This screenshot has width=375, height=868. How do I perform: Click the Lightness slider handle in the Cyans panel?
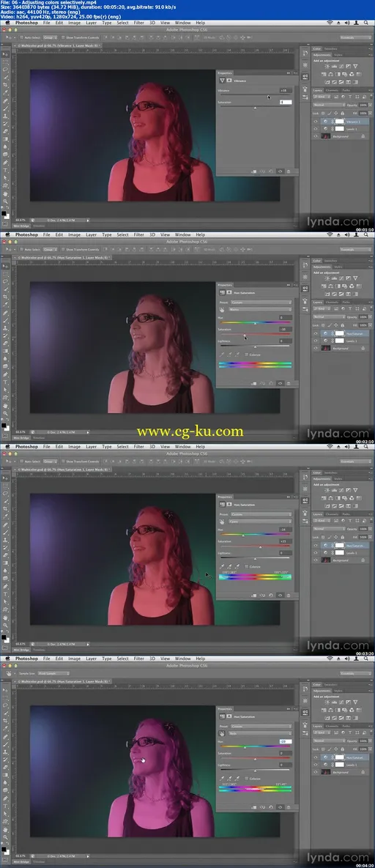[x=256, y=559]
